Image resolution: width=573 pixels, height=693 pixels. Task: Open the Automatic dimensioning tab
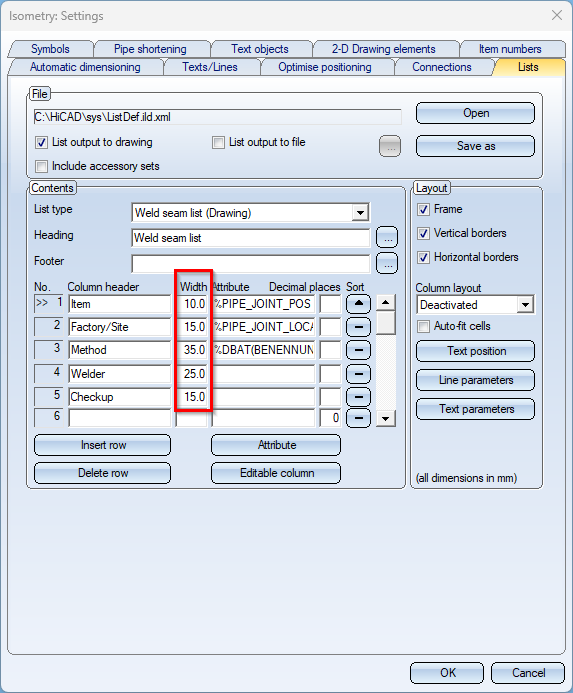[85, 67]
